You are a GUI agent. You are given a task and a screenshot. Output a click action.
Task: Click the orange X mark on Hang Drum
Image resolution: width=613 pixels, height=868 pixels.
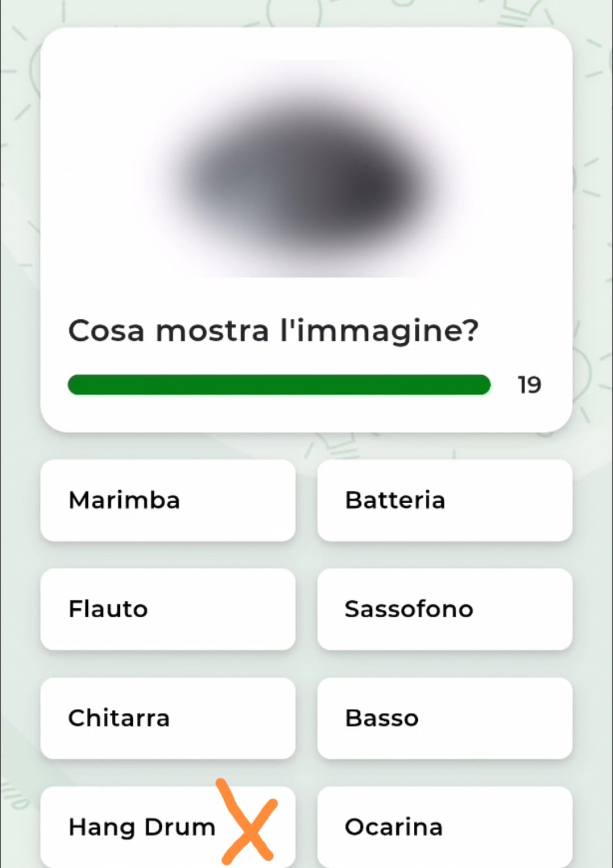[x=249, y=824]
